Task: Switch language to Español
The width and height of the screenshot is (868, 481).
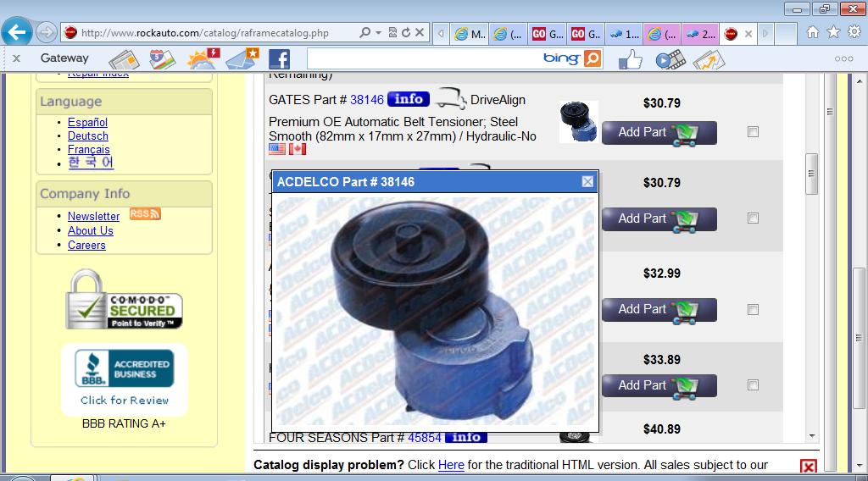Action: click(x=87, y=122)
